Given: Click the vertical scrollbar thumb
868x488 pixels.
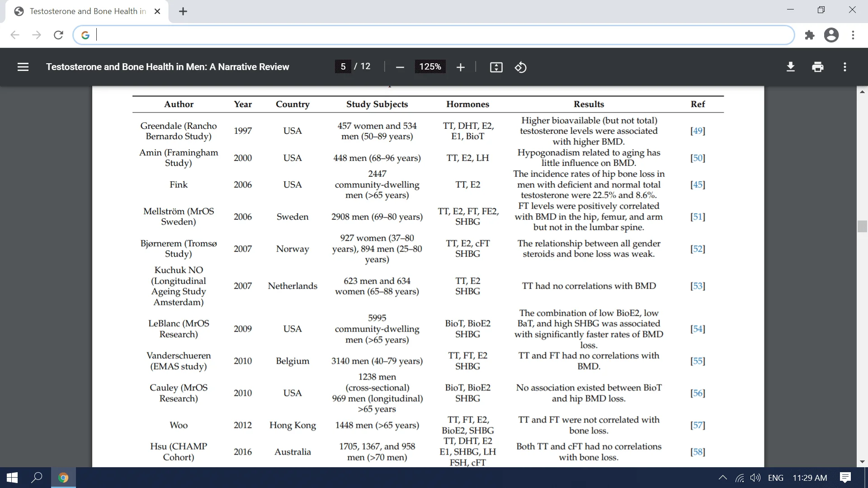Looking at the screenshot, I should 862,226.
